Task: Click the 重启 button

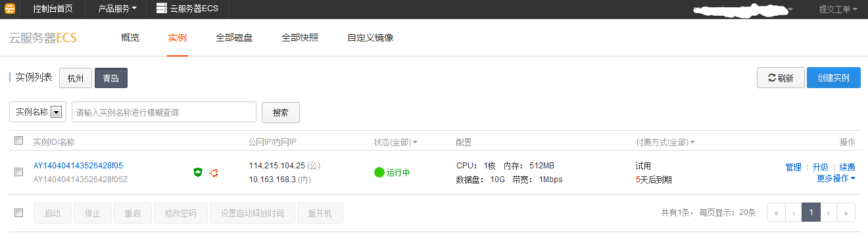Action: (x=133, y=213)
